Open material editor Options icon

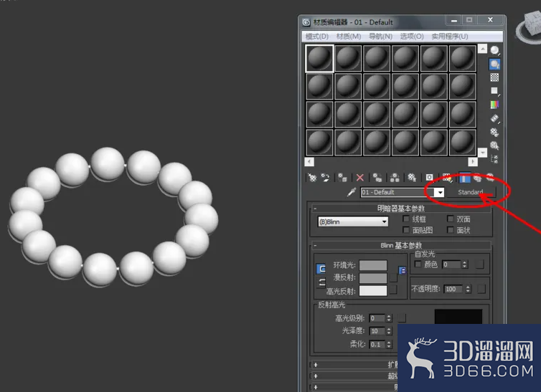495,132
